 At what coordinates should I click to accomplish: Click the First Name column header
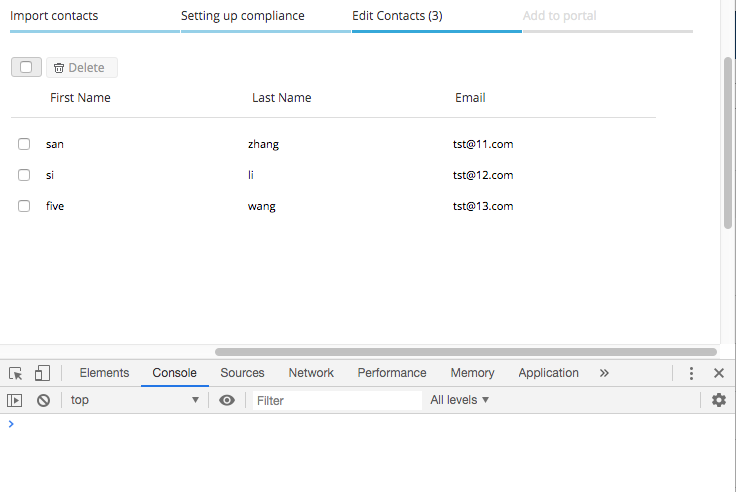80,98
